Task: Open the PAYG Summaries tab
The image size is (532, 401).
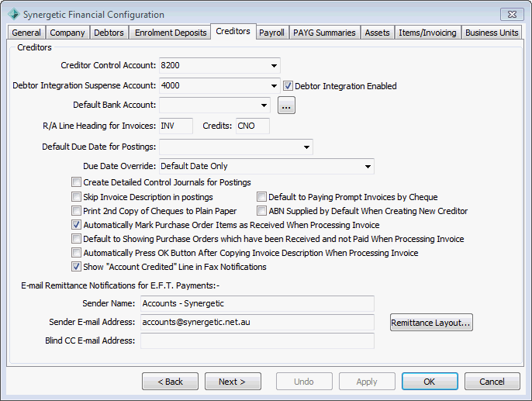Action: (324, 33)
